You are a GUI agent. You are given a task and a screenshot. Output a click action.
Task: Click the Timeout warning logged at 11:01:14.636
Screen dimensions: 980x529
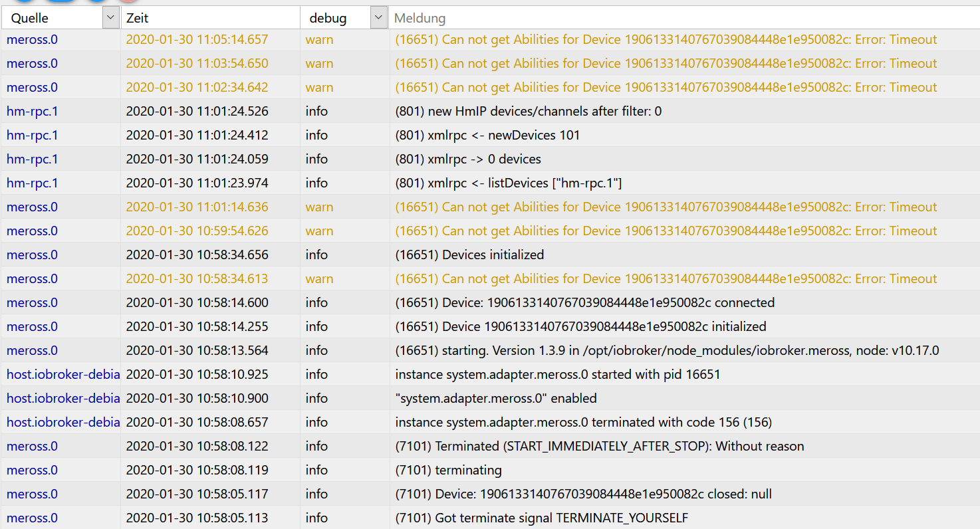666,207
